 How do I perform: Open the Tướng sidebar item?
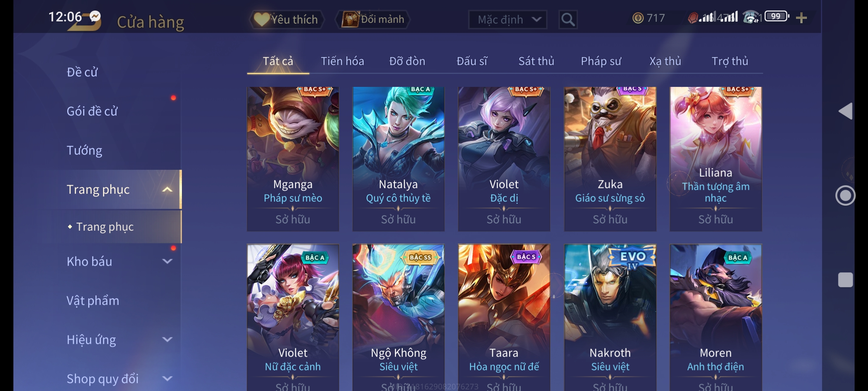tap(84, 150)
